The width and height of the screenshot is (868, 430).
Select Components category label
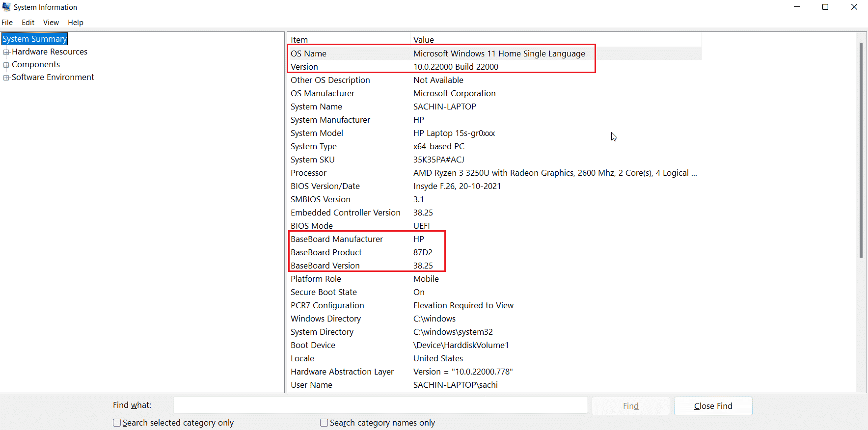point(36,64)
